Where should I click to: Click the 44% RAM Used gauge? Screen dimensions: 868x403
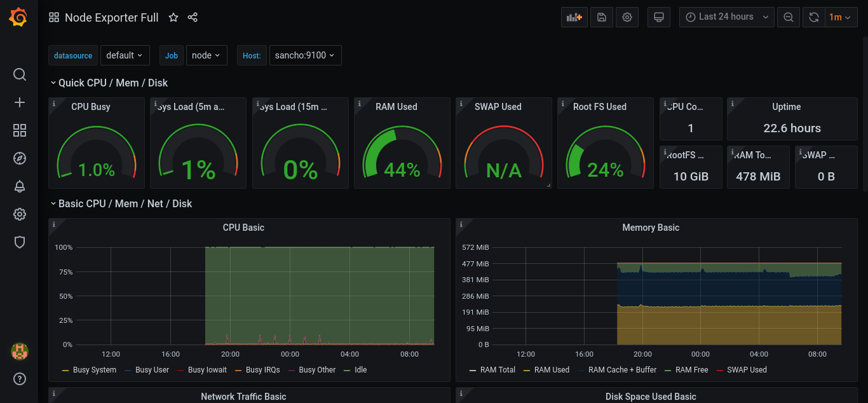(x=402, y=153)
